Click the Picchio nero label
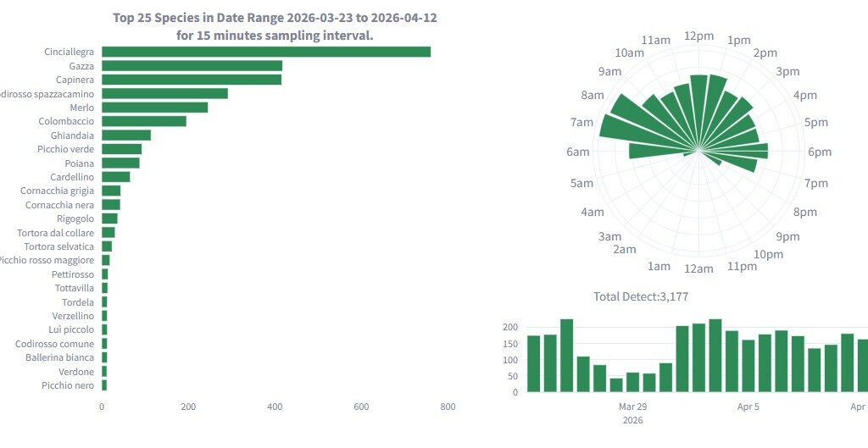 tap(68, 385)
